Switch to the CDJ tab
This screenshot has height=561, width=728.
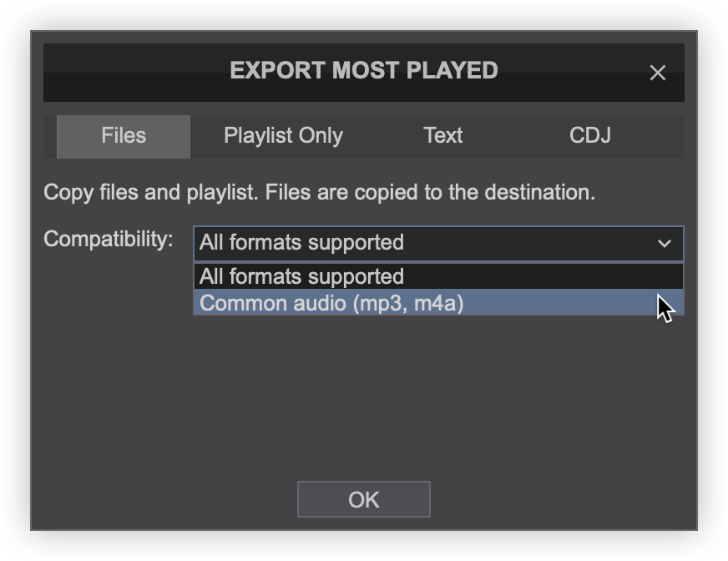590,136
